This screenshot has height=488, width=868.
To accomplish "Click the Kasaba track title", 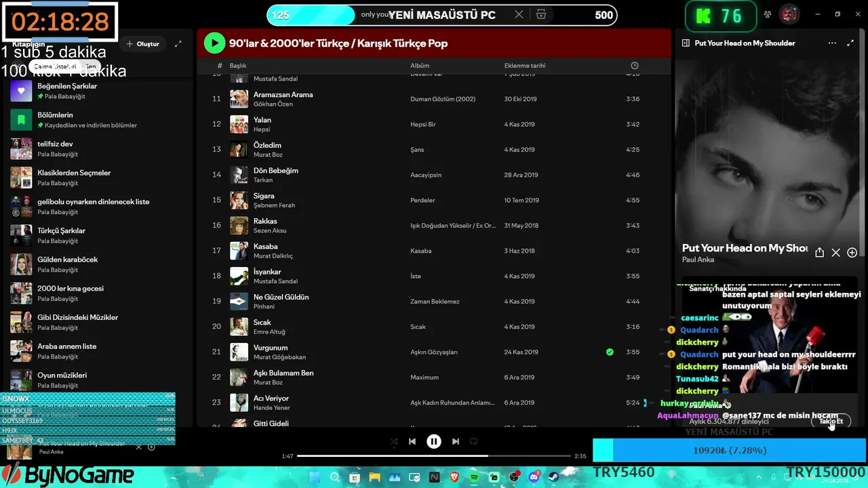I will click(x=265, y=247).
